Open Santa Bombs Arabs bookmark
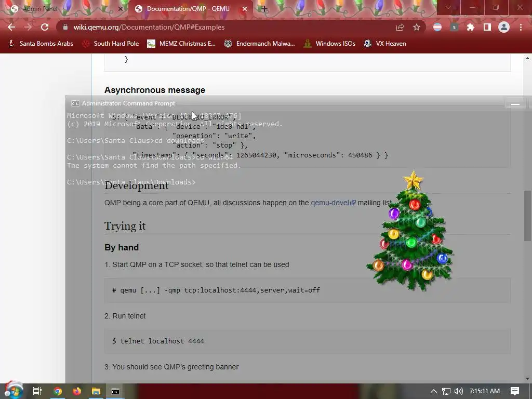The width and height of the screenshot is (532, 399). point(41,44)
